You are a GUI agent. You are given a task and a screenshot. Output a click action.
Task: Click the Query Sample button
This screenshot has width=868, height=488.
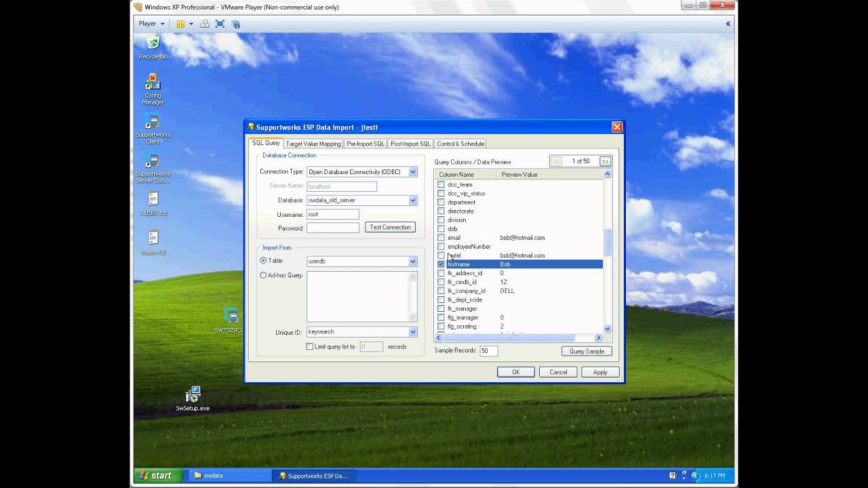587,351
